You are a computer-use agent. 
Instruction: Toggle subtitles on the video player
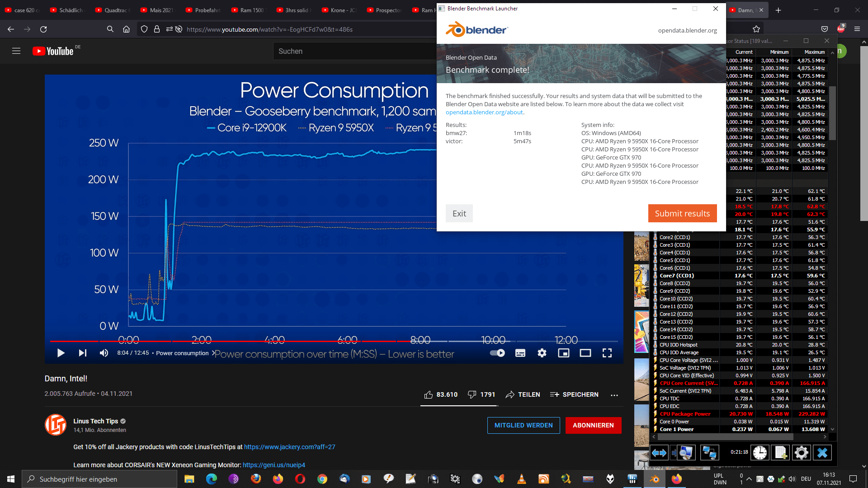pos(520,353)
